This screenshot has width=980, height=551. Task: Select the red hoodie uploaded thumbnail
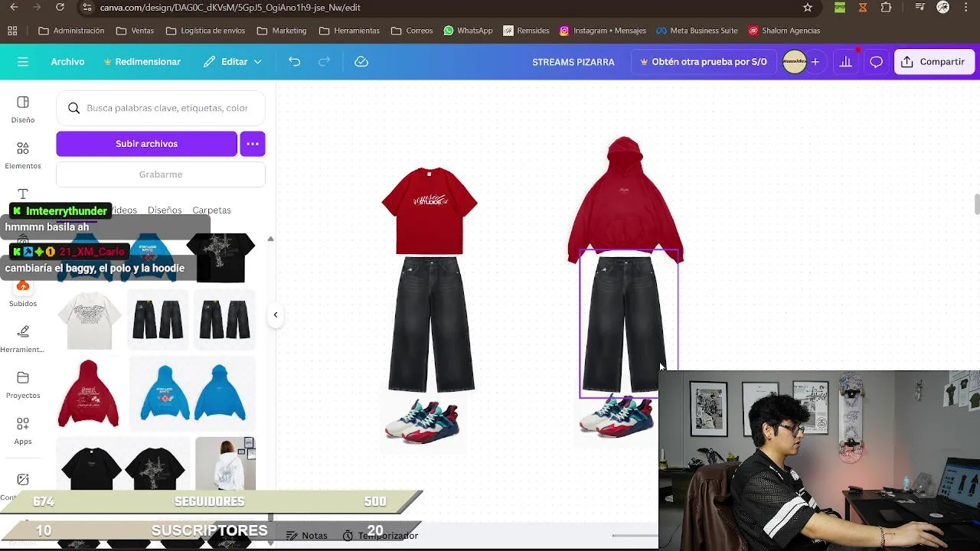point(90,393)
